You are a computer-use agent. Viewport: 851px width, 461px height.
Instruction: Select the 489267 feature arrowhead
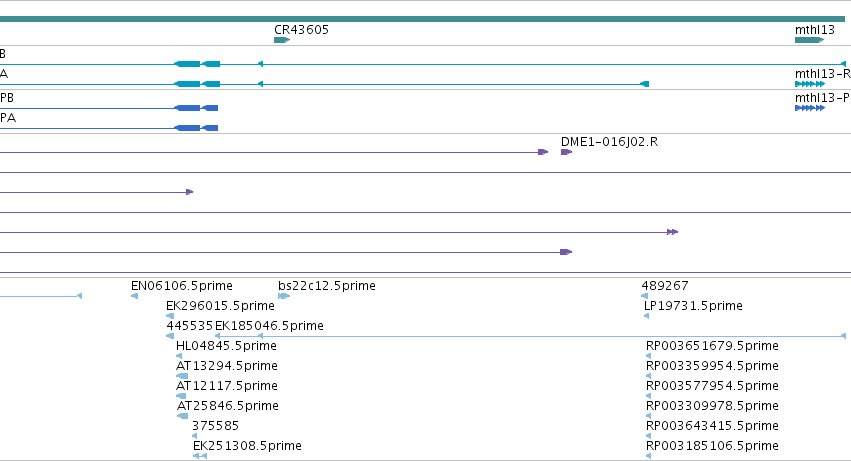pyautogui.click(x=645, y=296)
